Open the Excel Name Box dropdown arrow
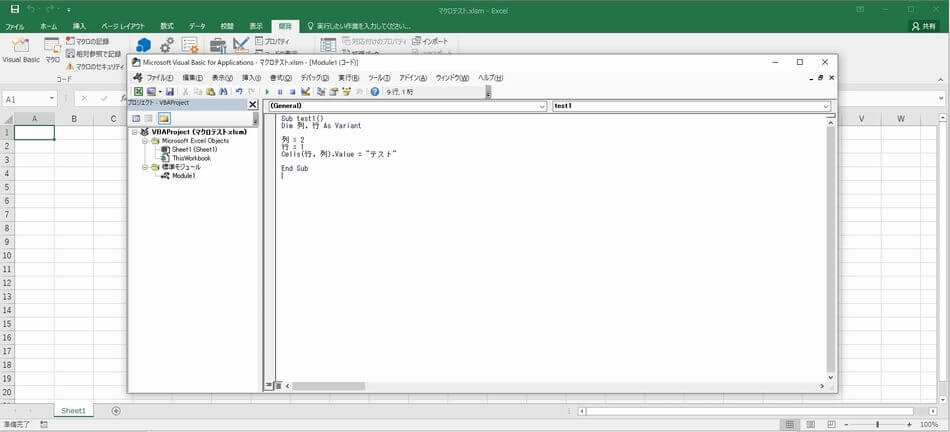The image size is (950, 432). [x=52, y=98]
